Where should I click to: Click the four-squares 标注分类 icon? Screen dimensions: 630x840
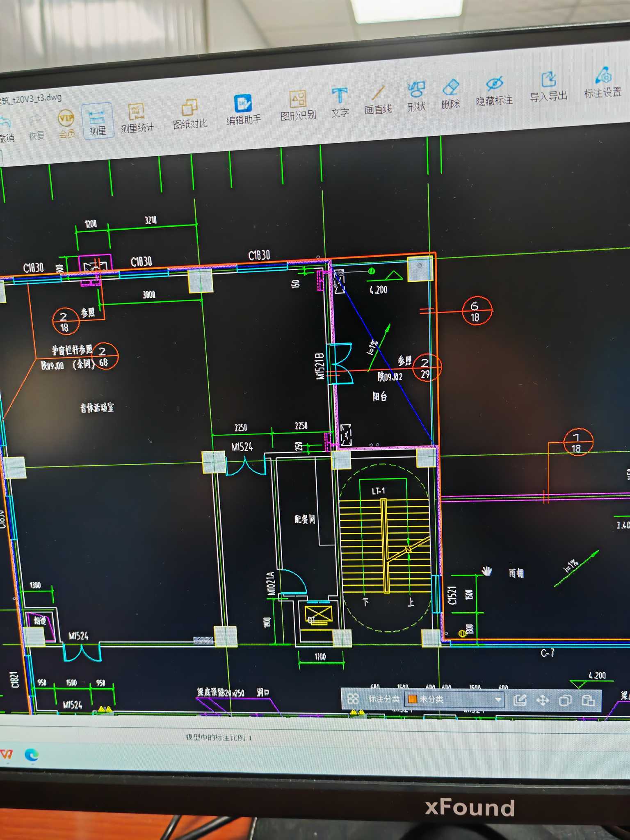coord(353,698)
